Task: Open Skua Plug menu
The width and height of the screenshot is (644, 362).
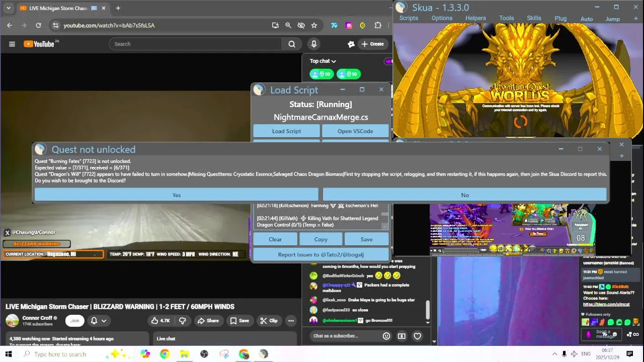Action: [560, 19]
